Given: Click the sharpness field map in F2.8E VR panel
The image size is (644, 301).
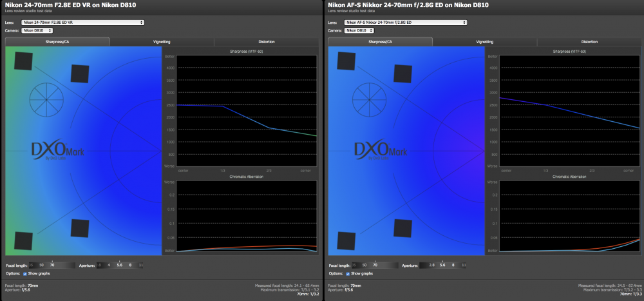Looking at the screenshot, I should 84,151.
